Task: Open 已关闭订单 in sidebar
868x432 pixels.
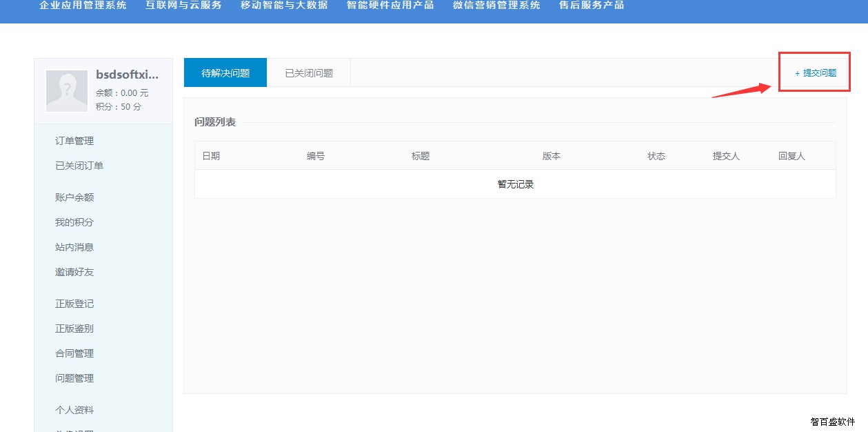Action: click(x=79, y=166)
